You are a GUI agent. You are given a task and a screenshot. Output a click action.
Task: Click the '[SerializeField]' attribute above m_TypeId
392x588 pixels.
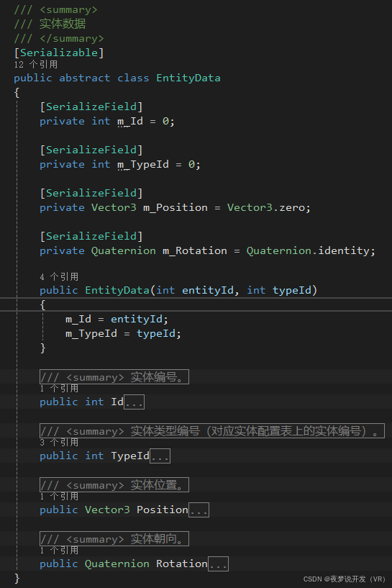[91, 150]
